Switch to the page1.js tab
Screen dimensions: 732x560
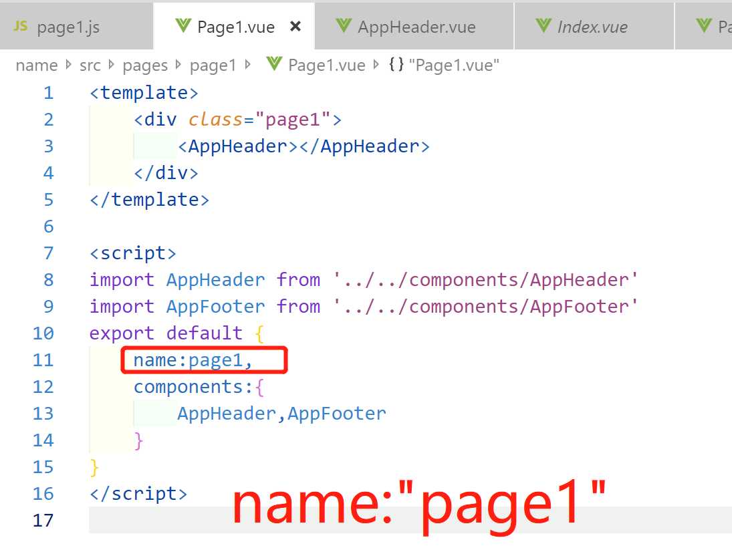pyautogui.click(x=77, y=26)
